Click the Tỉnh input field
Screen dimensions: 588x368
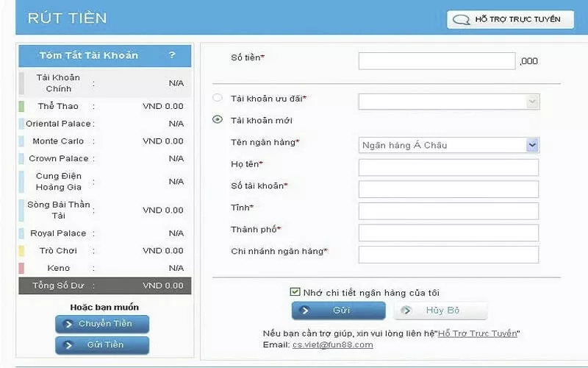click(x=448, y=211)
